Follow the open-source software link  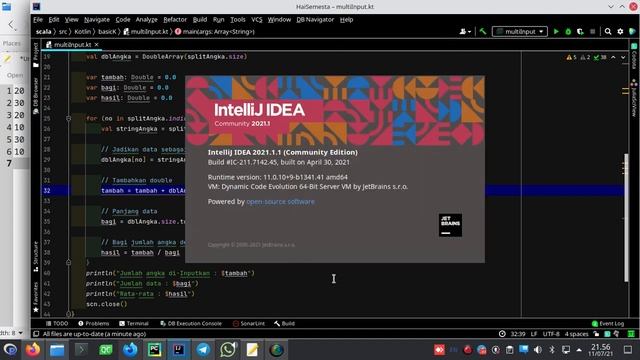point(280,202)
